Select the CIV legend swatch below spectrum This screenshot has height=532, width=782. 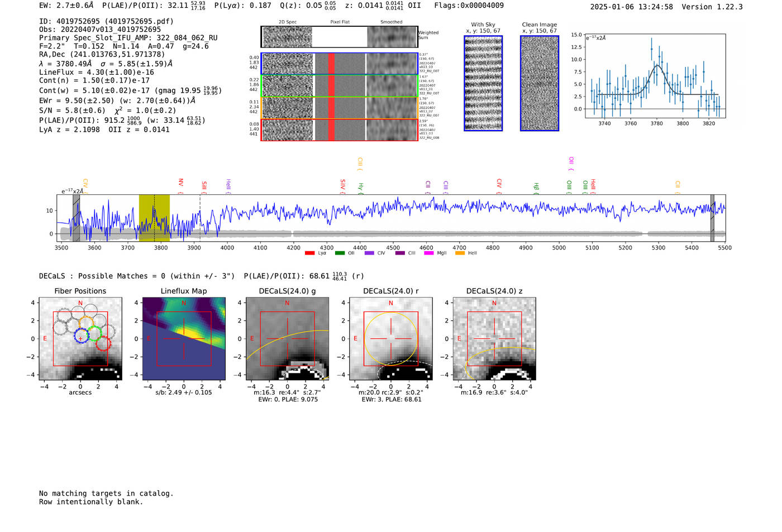pos(369,253)
